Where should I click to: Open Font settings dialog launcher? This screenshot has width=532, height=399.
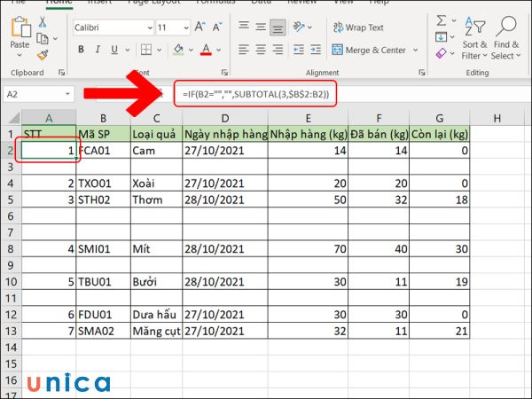tap(224, 73)
